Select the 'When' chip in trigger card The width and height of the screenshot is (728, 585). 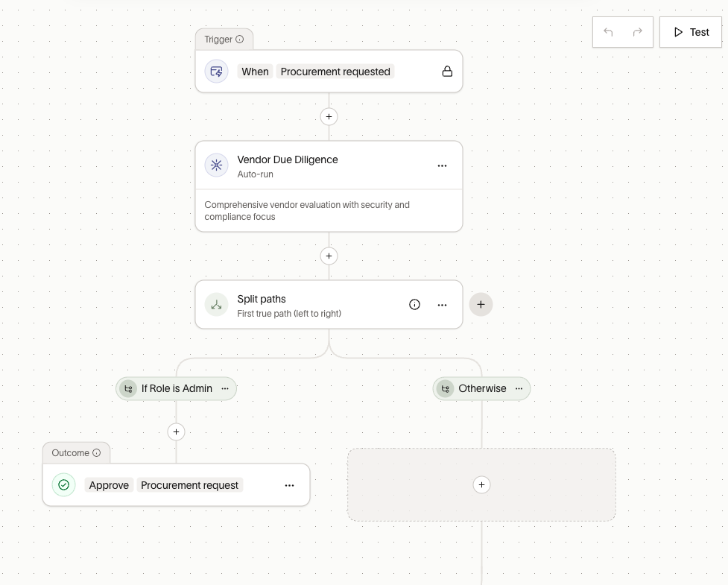[x=255, y=72]
